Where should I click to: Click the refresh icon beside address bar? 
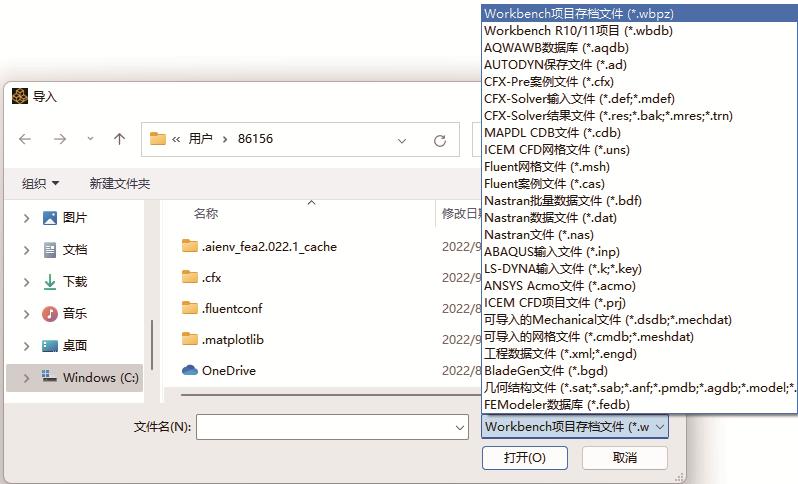click(440, 140)
